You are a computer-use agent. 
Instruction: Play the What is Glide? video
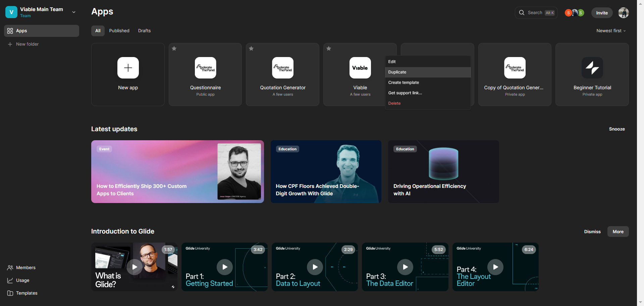point(135,267)
